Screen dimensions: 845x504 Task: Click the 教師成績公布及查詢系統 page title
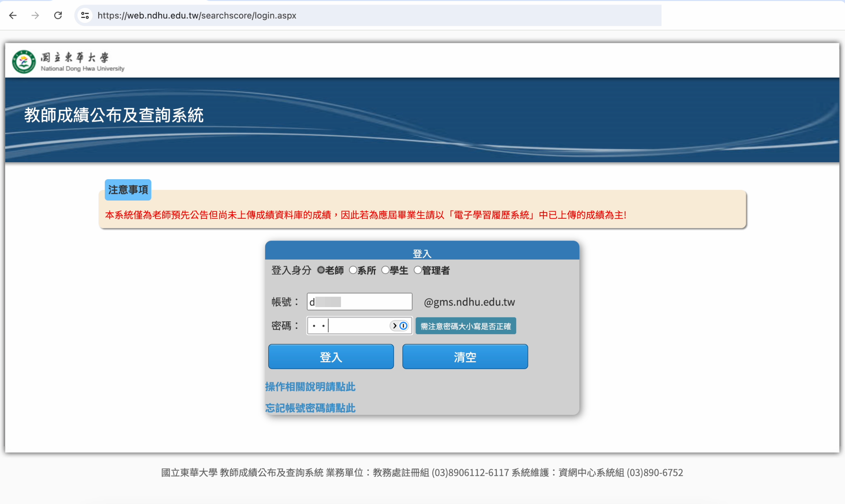(x=114, y=115)
